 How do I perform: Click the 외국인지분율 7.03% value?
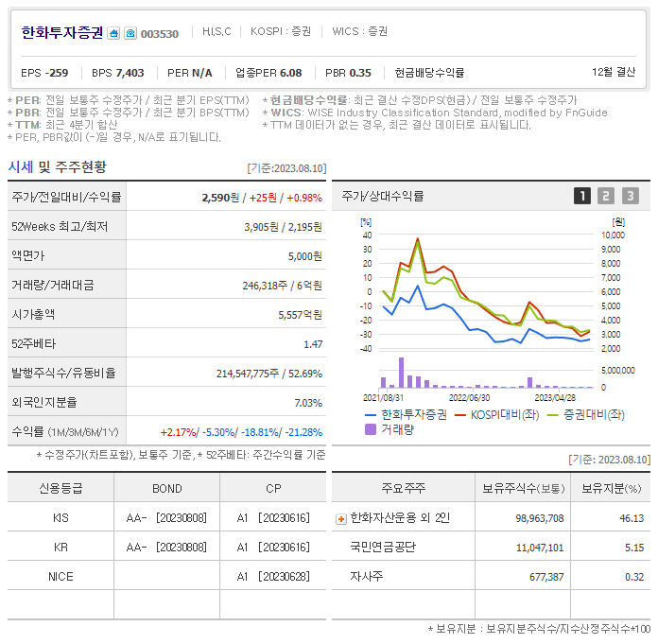pyautogui.click(x=308, y=403)
